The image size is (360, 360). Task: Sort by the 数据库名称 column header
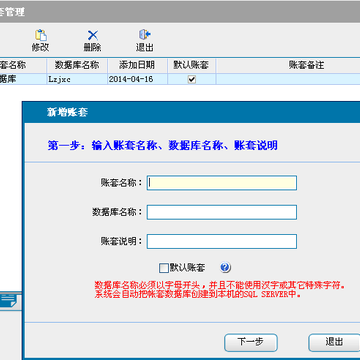(x=77, y=65)
